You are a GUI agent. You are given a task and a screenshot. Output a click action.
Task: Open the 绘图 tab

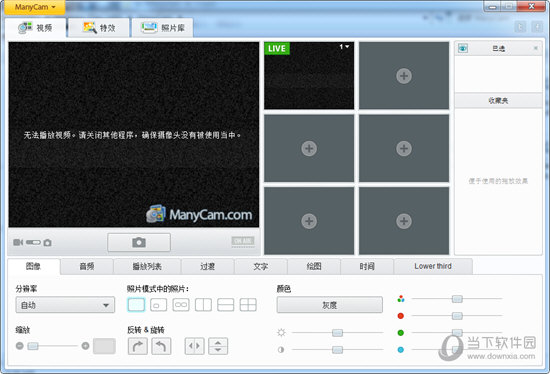coord(314,266)
